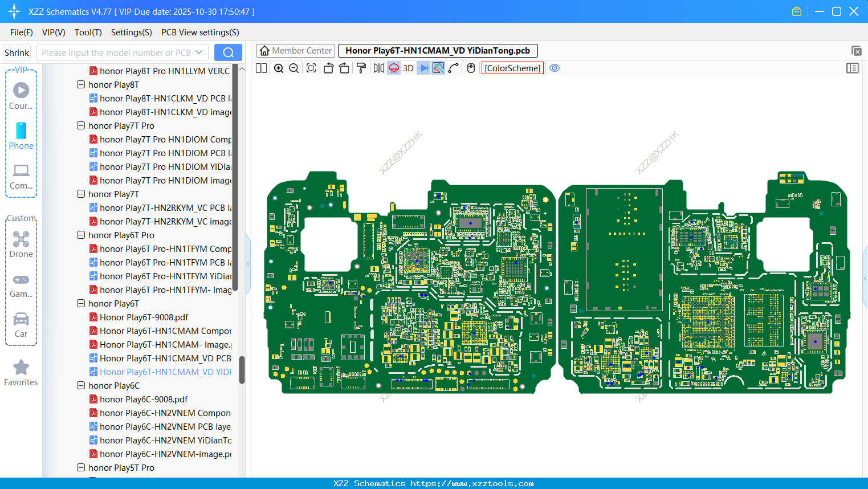The width and height of the screenshot is (868, 489).
Task: Select the Computer category
Action: pyautogui.click(x=21, y=176)
